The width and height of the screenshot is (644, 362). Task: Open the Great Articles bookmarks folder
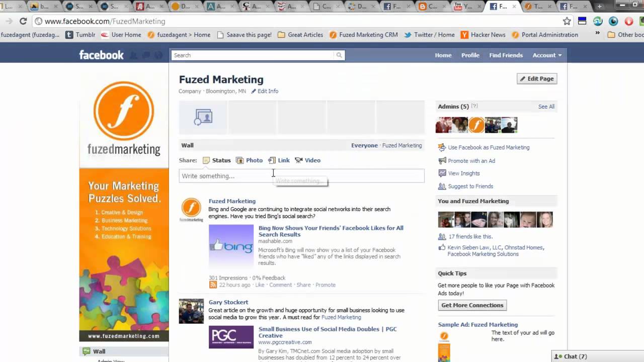[x=300, y=35]
